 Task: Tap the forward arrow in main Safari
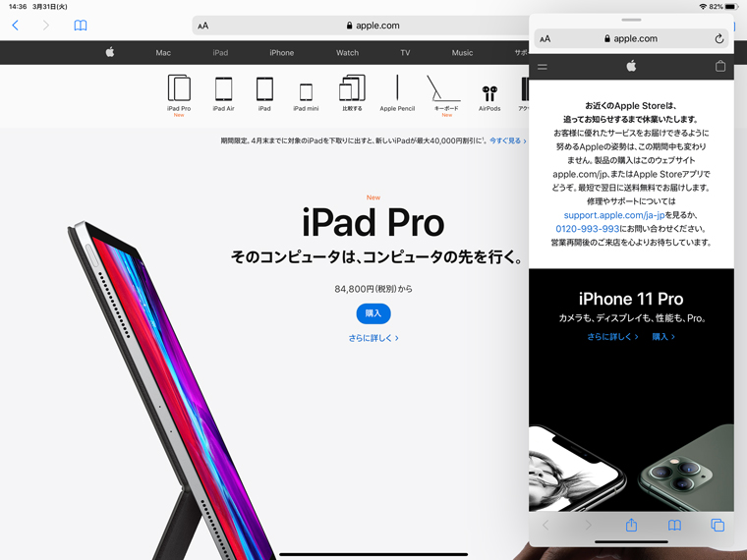click(x=46, y=26)
